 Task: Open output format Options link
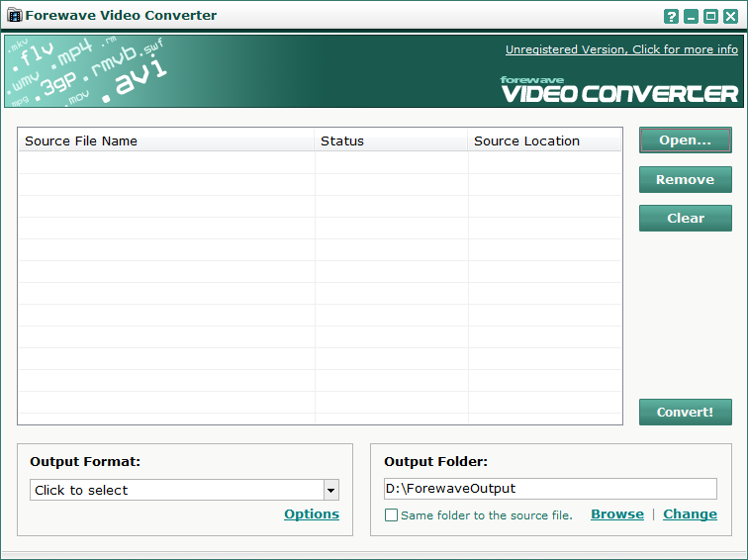[312, 514]
